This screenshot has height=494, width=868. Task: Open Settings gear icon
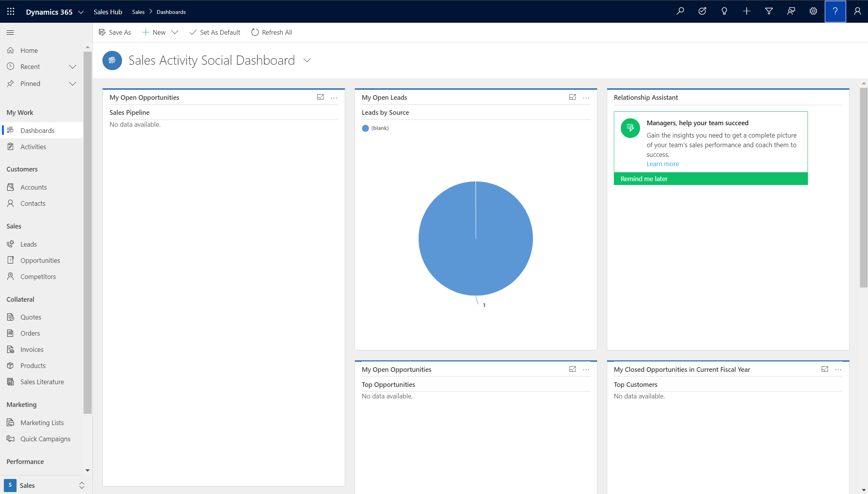coord(813,12)
